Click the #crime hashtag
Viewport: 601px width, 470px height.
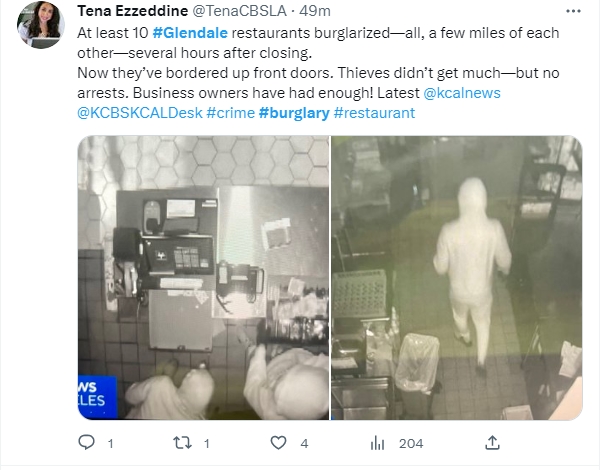point(230,113)
